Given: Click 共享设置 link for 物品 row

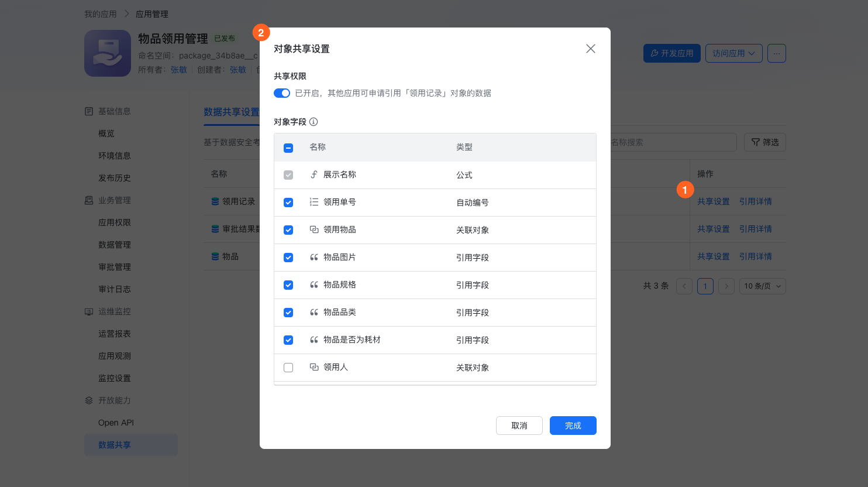Looking at the screenshot, I should coord(714,256).
